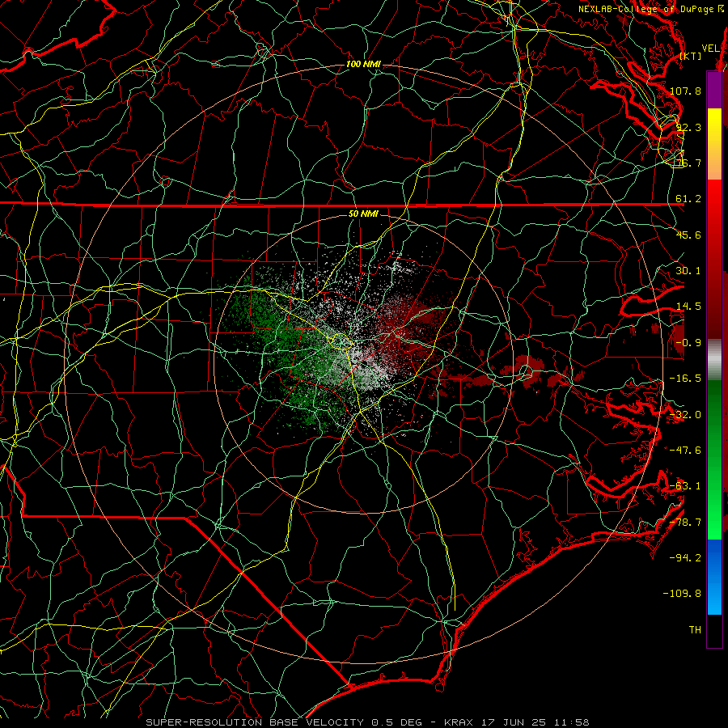The image size is (728, 728).
Task: Click the 92.3 velocity scale value
Action: click(688, 127)
